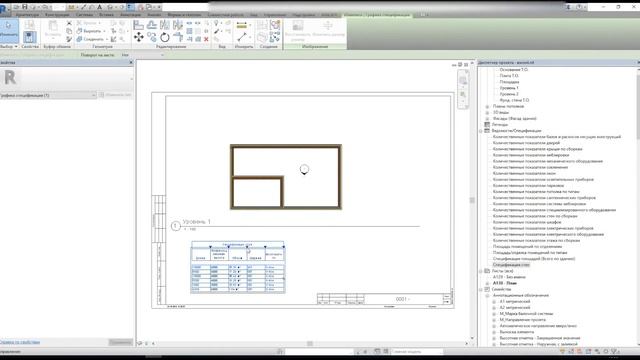This screenshot has height=360, width=640.
Task: Click Text 'A' icon in quick access toolbar
Action: click(x=99, y=7)
